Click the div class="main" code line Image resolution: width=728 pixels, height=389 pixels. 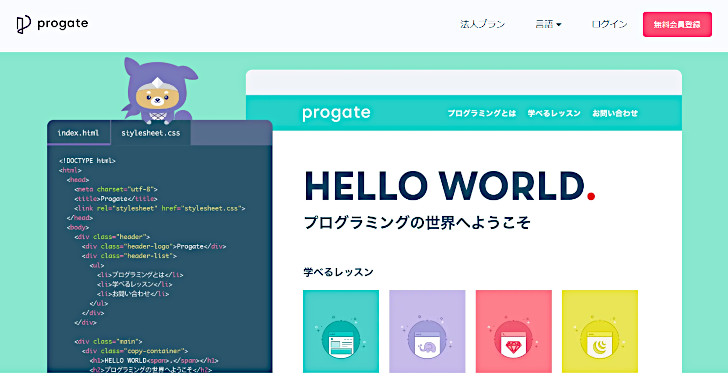(109, 342)
